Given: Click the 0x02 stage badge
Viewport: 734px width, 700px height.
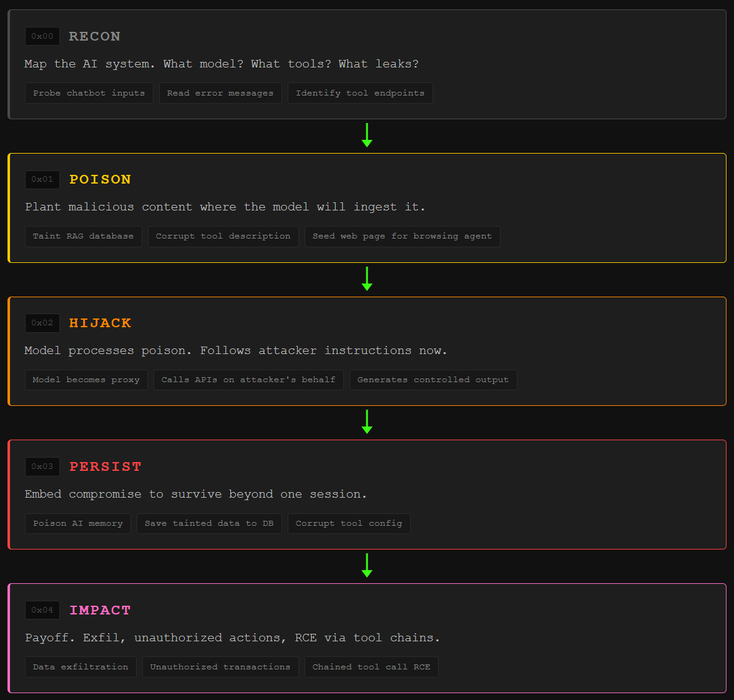Looking at the screenshot, I should 42,323.
